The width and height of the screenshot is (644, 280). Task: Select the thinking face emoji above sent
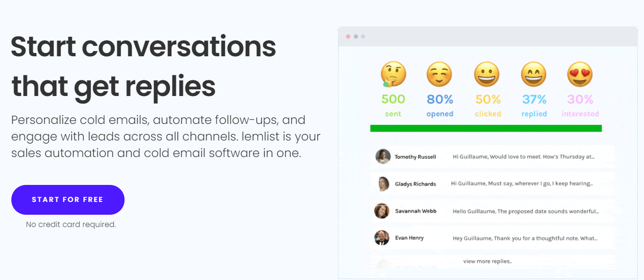393,74
